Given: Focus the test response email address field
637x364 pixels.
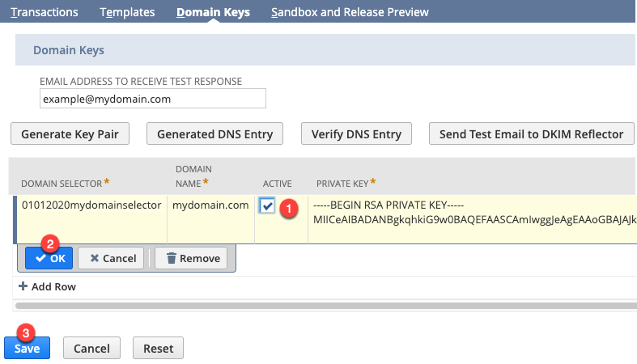Looking at the screenshot, I should pyautogui.click(x=152, y=98).
